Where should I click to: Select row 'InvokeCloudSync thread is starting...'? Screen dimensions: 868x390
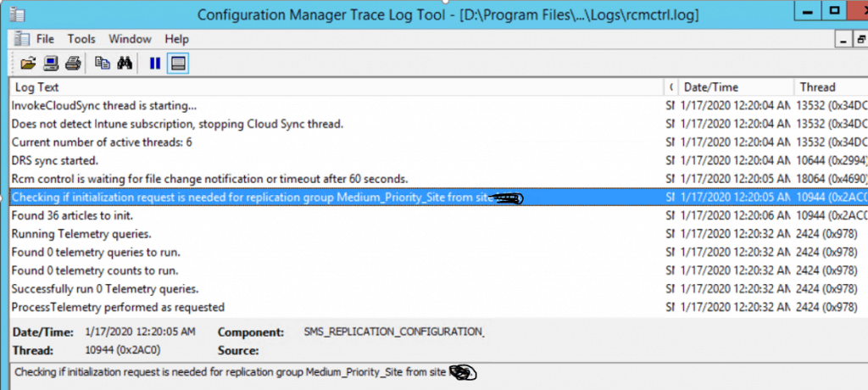[438, 105]
